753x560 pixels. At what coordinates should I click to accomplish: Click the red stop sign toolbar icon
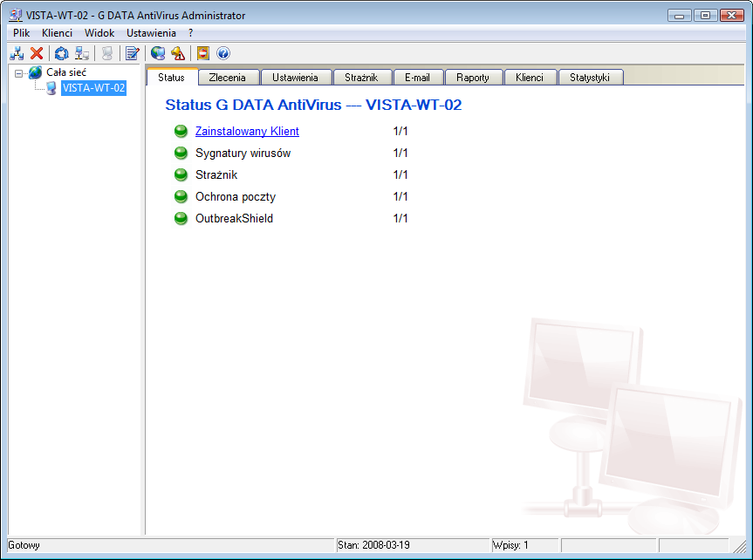(203, 53)
